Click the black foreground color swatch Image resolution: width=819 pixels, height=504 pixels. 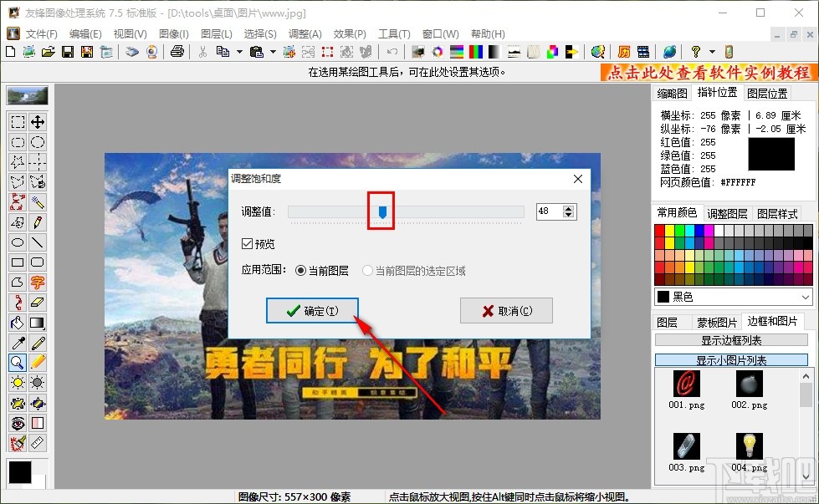tap(20, 471)
